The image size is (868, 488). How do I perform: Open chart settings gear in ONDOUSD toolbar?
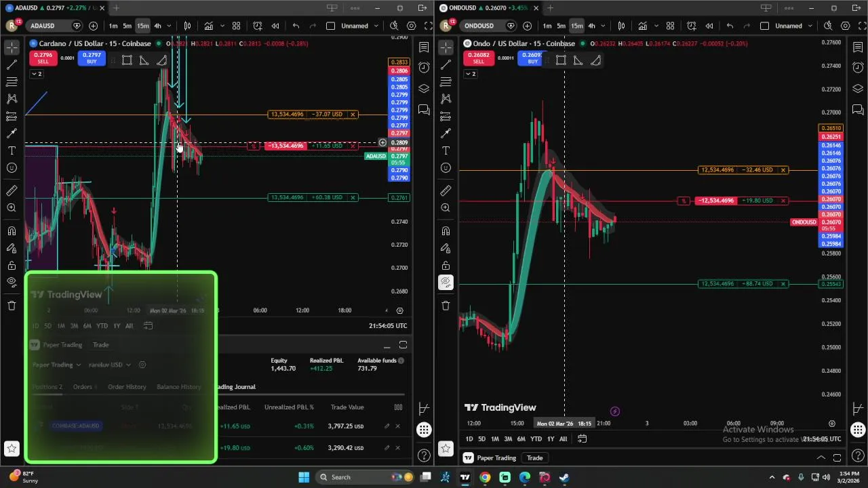(x=846, y=26)
